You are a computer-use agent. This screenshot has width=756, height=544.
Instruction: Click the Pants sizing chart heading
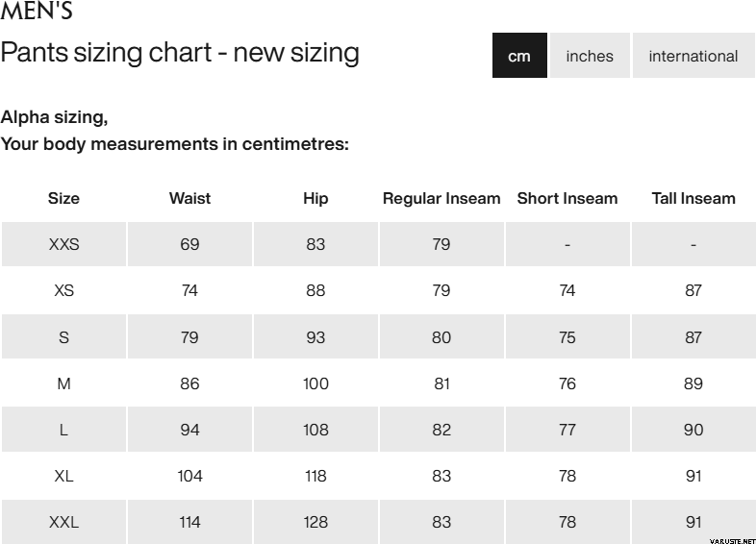[180, 52]
